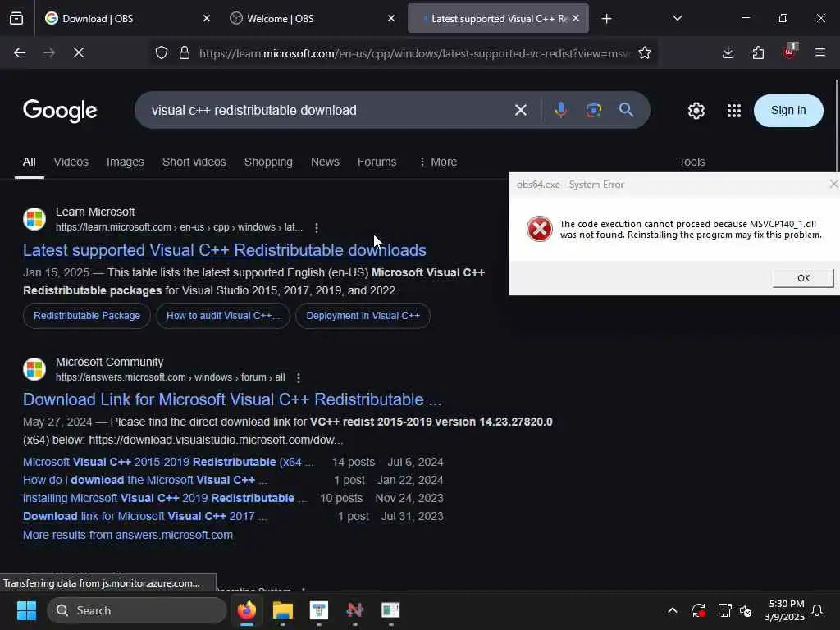The height and width of the screenshot is (630, 840).
Task: Open the Firefox downloads panel
Action: point(728,52)
